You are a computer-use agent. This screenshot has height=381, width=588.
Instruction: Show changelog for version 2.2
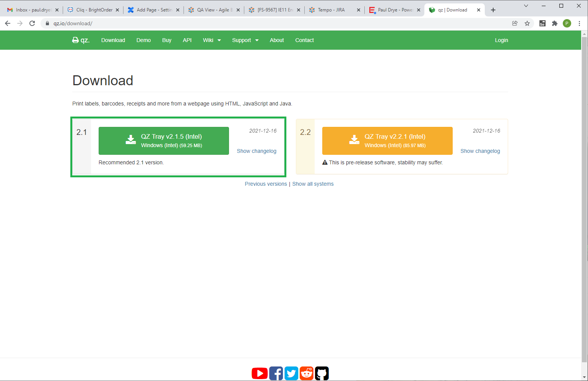480,151
